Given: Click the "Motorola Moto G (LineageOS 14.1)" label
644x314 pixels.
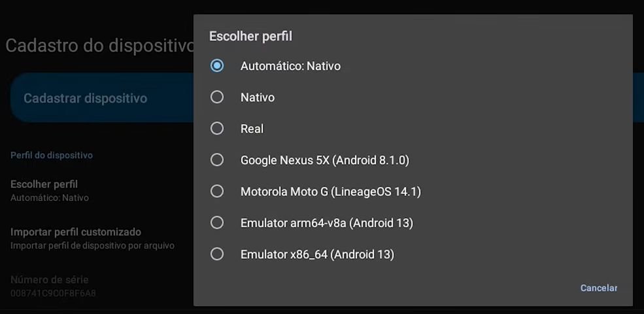Looking at the screenshot, I should [x=331, y=192].
